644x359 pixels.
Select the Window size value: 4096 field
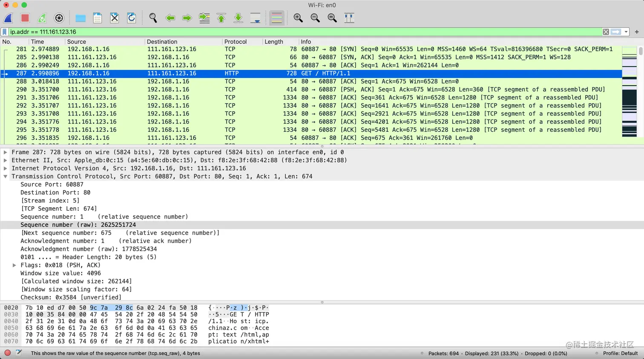(60, 273)
